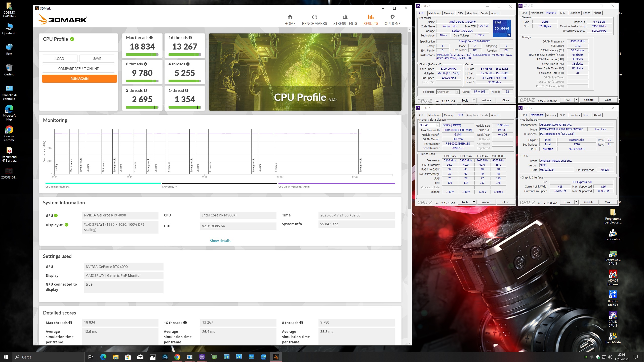Click the 3DMark icon in the taskbar
Screen dimensions: 644x362
pos(276,357)
